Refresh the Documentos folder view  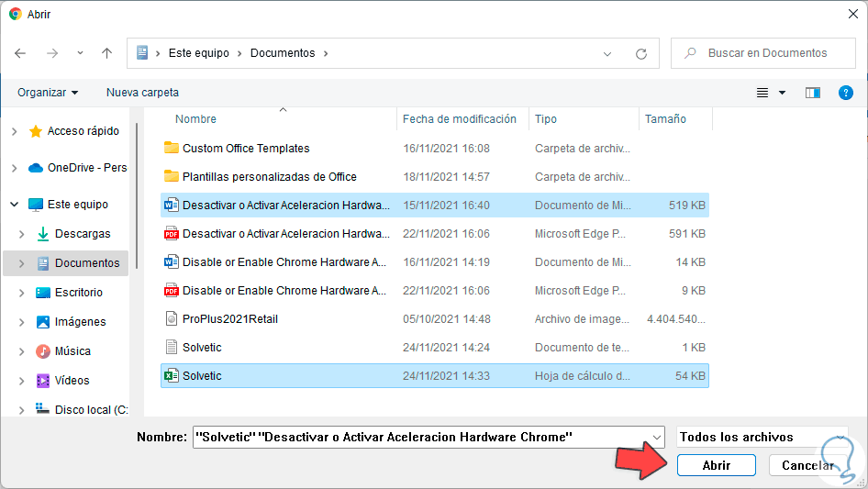point(641,54)
